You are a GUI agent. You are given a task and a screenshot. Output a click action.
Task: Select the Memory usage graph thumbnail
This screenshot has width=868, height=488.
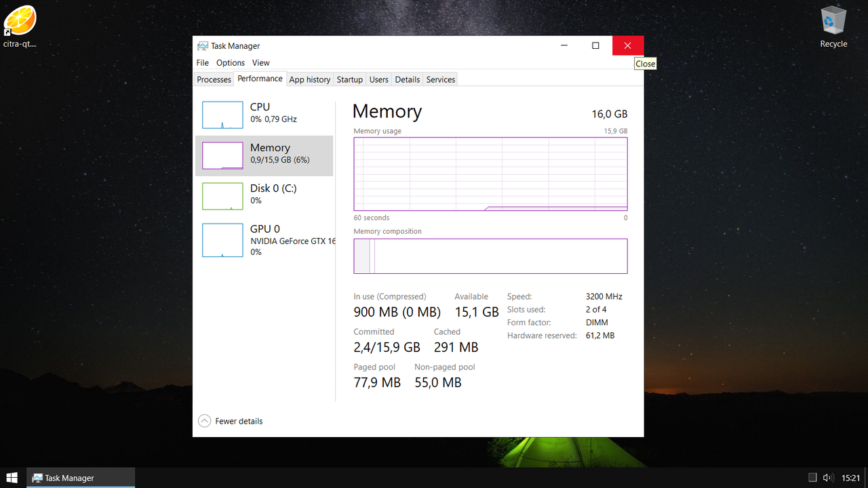coord(222,156)
